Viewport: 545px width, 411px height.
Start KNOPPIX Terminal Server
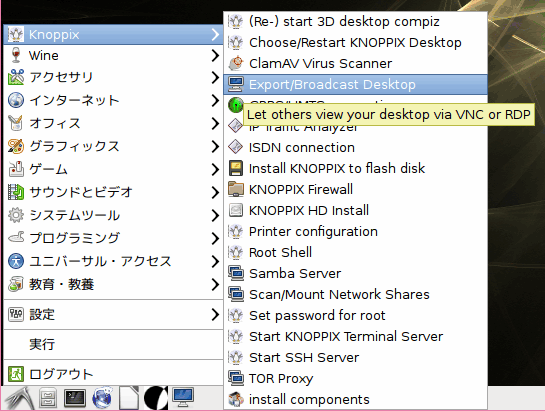tap(355, 336)
